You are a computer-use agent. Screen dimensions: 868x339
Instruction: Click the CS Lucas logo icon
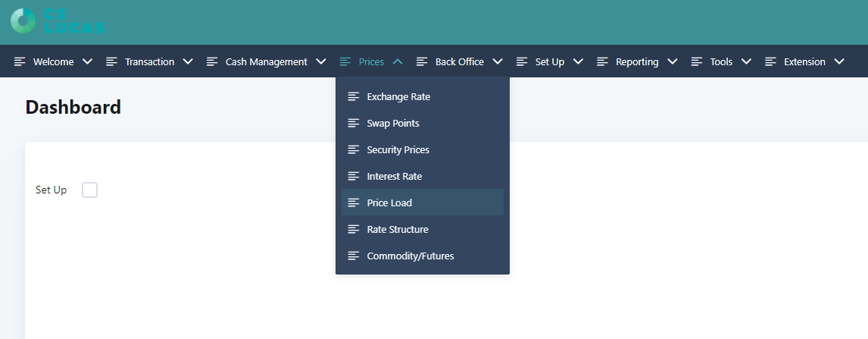click(x=23, y=20)
